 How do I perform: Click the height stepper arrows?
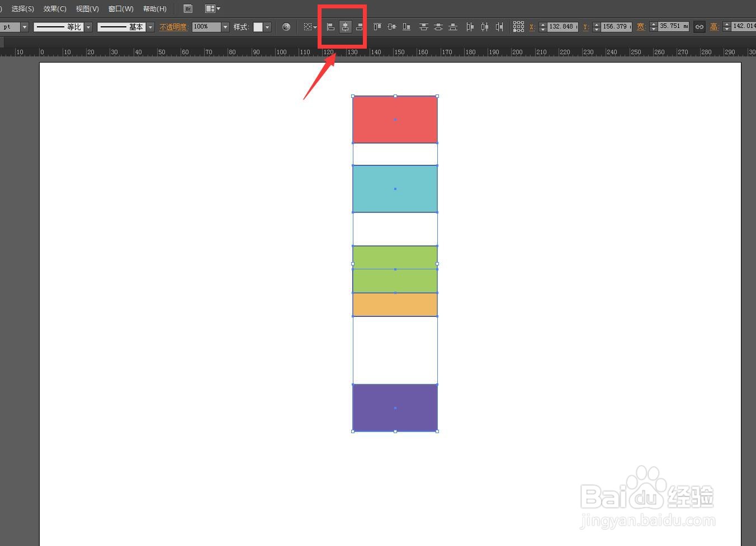726,27
